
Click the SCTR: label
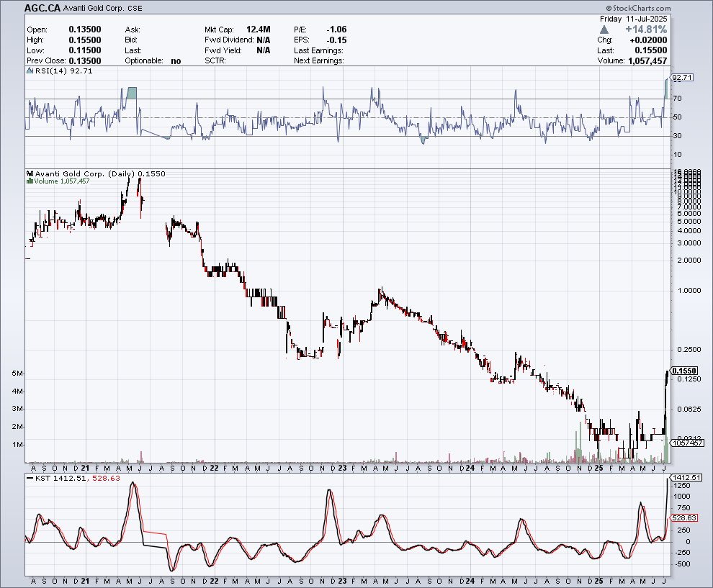coord(215,61)
